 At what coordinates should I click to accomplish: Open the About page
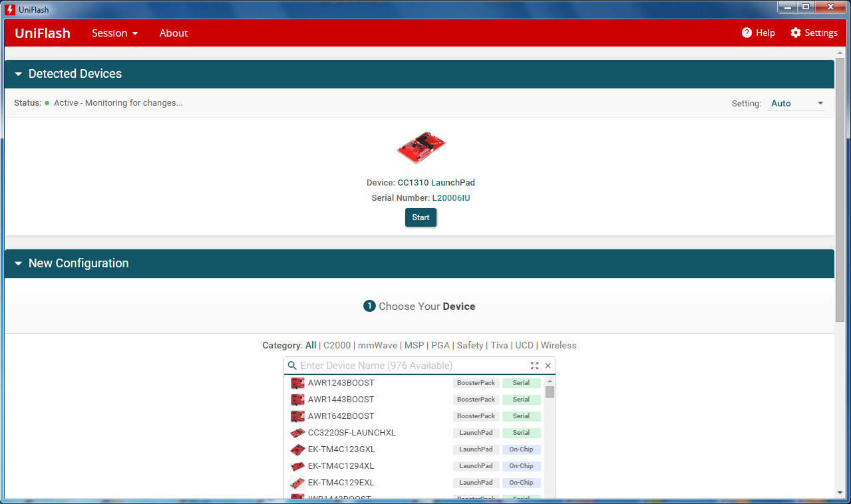(174, 33)
